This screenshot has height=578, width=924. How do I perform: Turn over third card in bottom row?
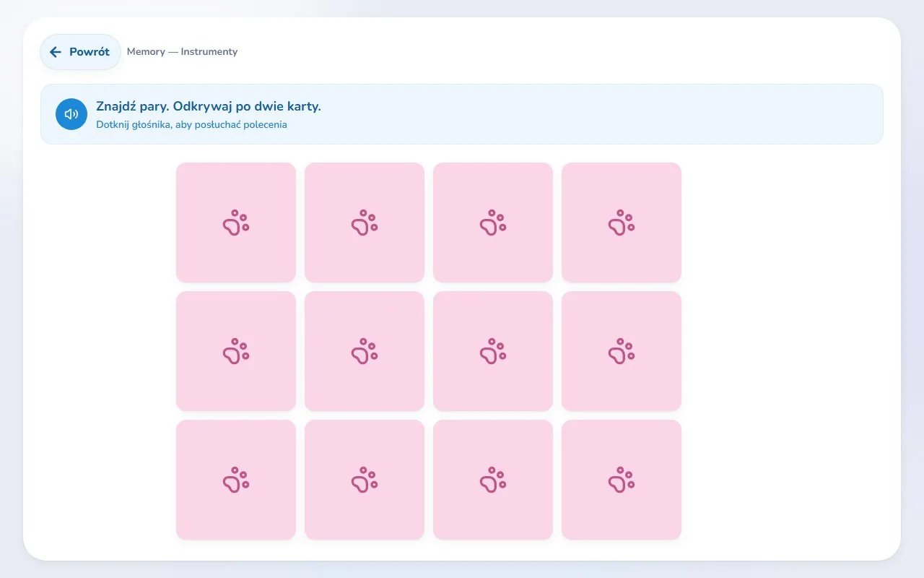pyautogui.click(x=493, y=480)
